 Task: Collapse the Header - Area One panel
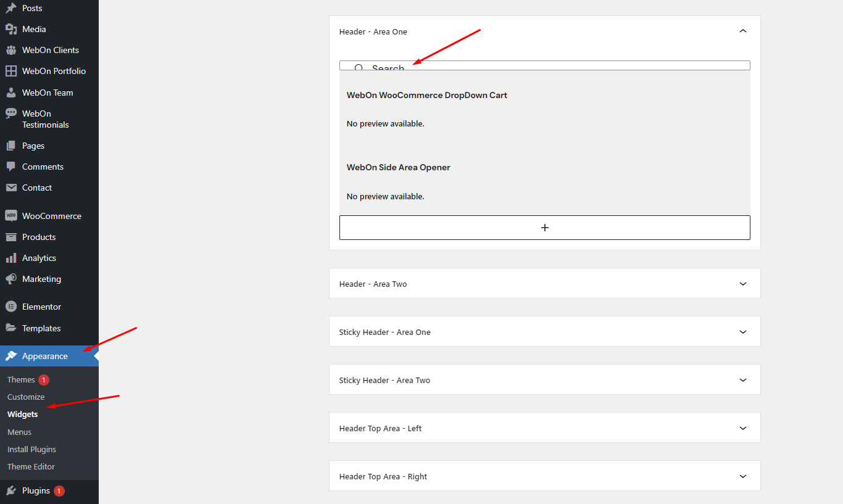tap(743, 31)
